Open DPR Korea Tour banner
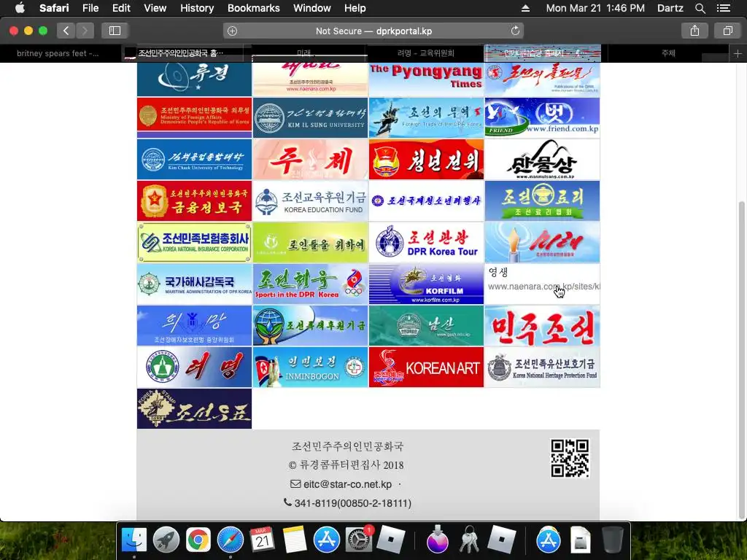 click(x=426, y=242)
